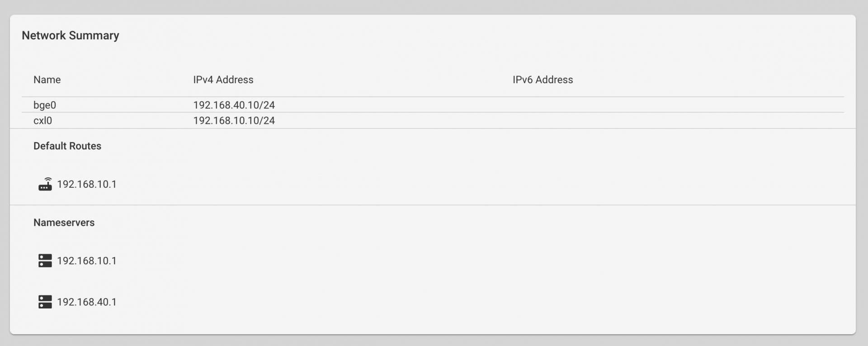Click the empty IPv6 cell for cxl0
Image resolution: width=868 pixels, height=346 pixels.
[678, 120]
